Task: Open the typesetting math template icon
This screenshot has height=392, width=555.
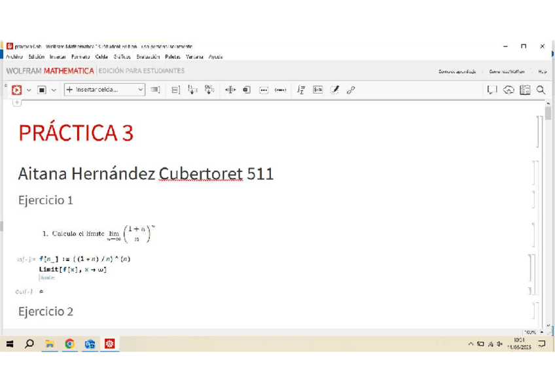Action: tap(300, 90)
